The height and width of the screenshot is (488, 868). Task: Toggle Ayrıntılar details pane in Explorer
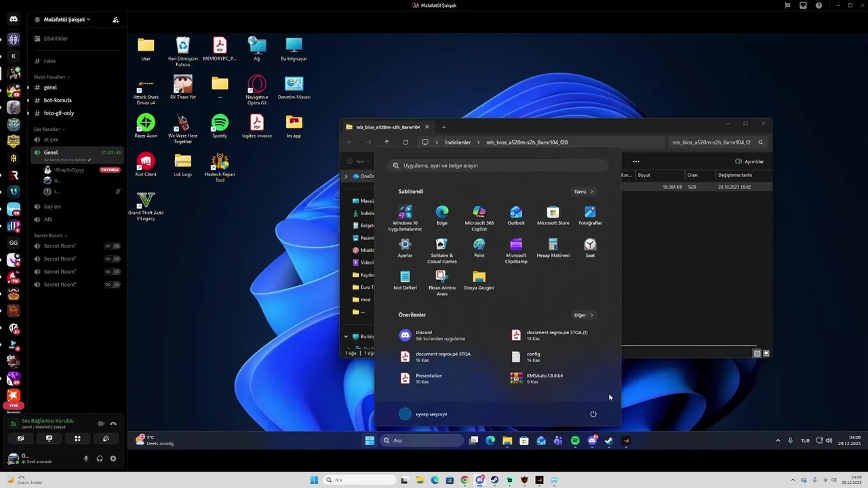tap(750, 161)
